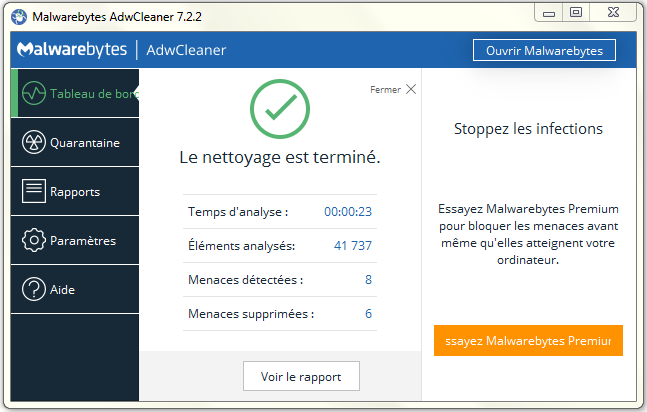Image resolution: width=647 pixels, height=412 pixels.
Task: Click the Malwarebytes AdwCleaner 7.2.2 title text
Action: point(117,17)
